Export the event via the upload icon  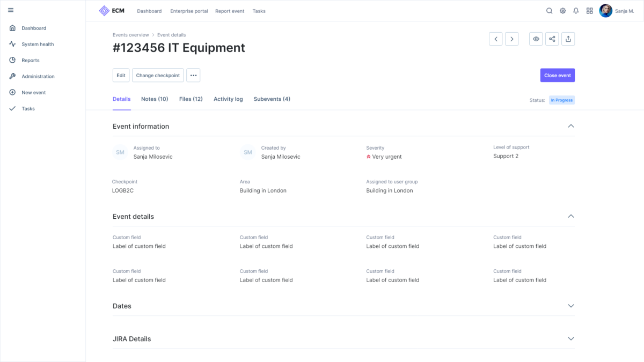pyautogui.click(x=568, y=39)
